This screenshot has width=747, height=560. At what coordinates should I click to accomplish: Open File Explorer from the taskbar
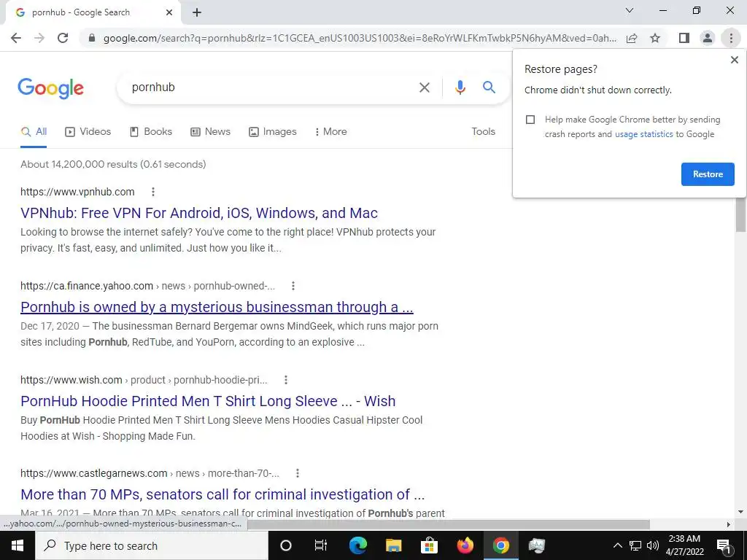click(x=393, y=545)
